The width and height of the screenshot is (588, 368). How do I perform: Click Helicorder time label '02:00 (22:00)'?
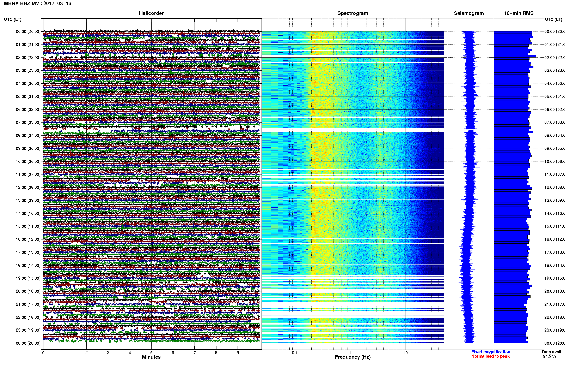point(28,58)
